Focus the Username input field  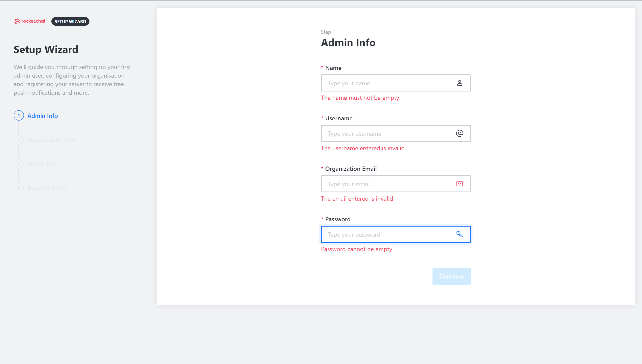(388, 134)
